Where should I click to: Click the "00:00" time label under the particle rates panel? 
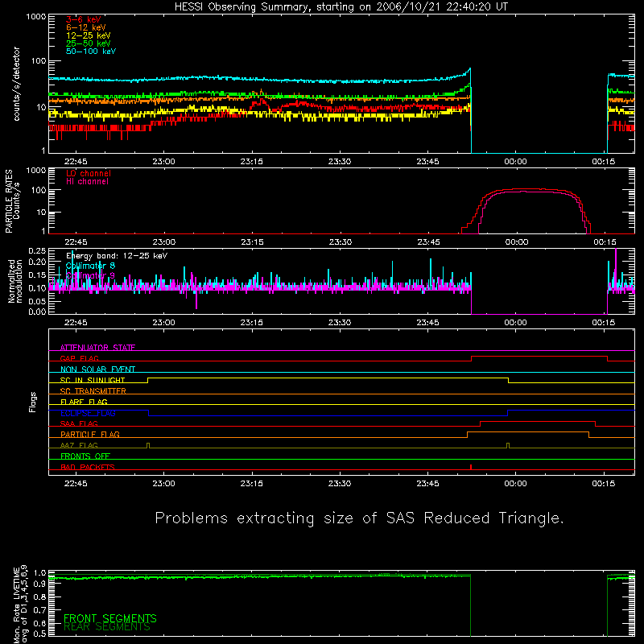[x=517, y=242]
